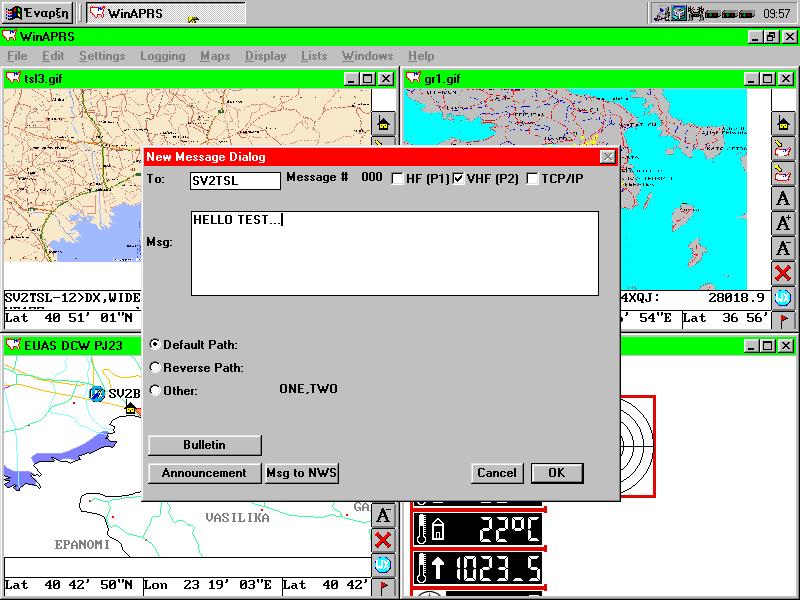This screenshot has width=800, height=600.
Task: Click the WX weather icon in EUAS DCW PJ23
Action: 383,564
